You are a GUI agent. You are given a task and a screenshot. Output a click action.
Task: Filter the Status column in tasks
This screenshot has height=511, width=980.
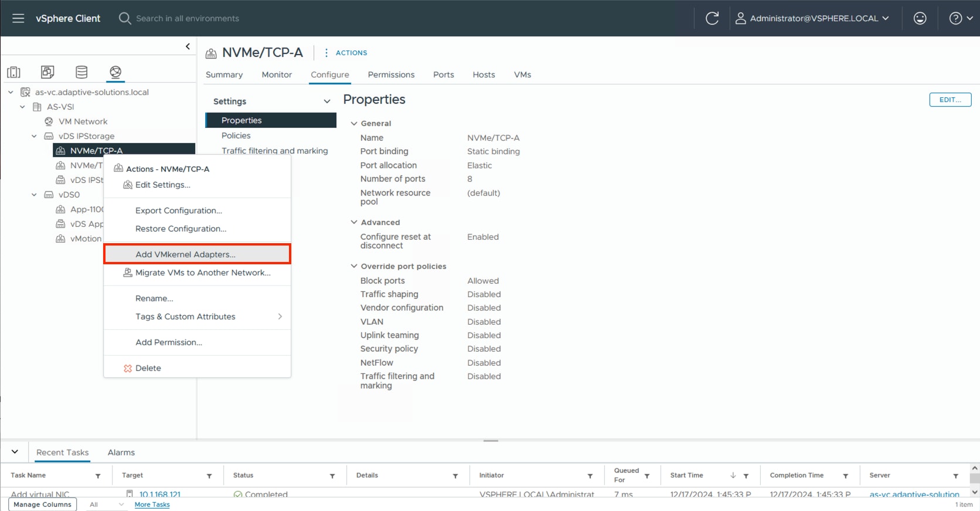(332, 476)
